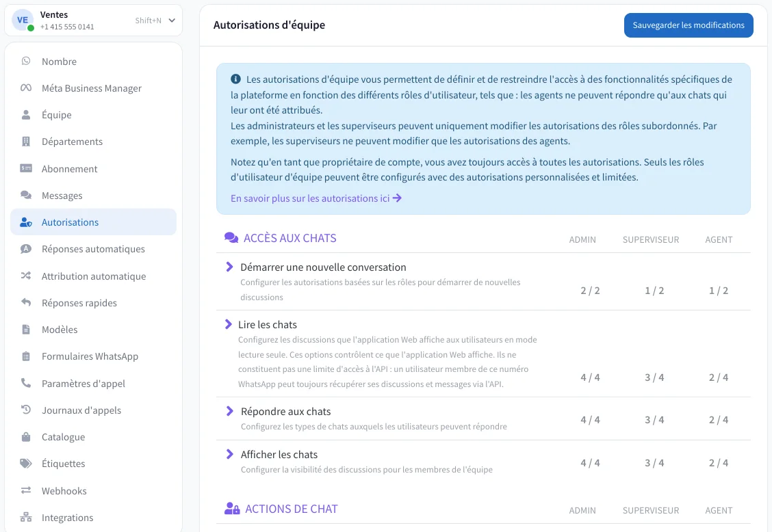Open the Nombre settings page

pyautogui.click(x=94, y=61)
